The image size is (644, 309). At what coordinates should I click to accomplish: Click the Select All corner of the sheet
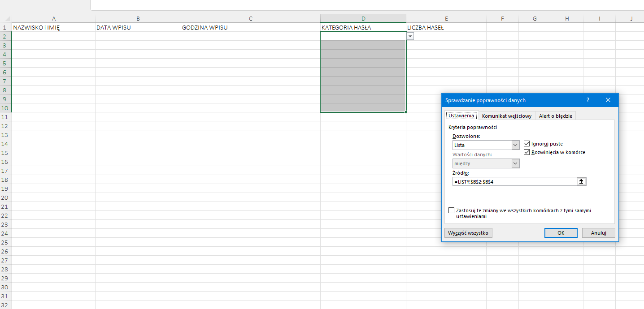(6, 19)
